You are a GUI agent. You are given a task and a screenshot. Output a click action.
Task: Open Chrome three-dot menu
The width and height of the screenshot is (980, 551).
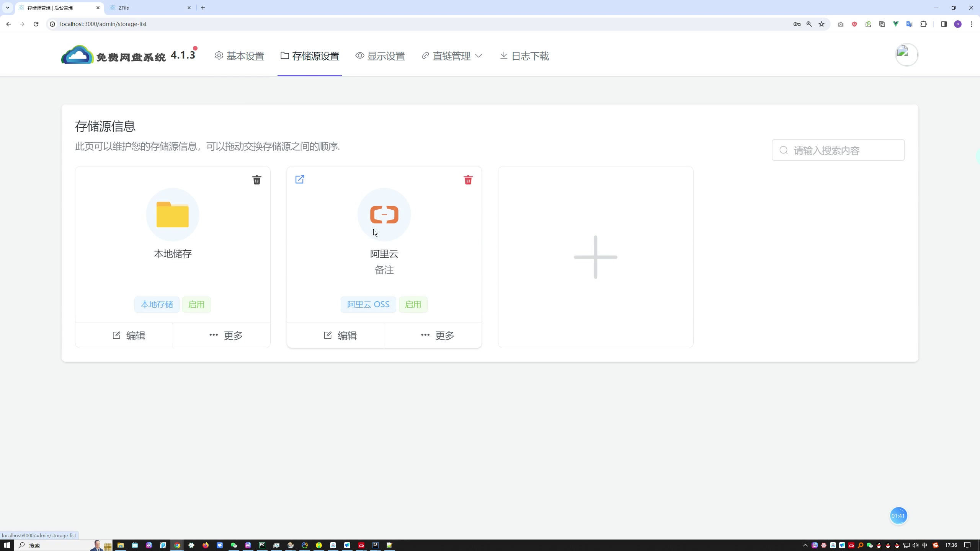(972, 24)
